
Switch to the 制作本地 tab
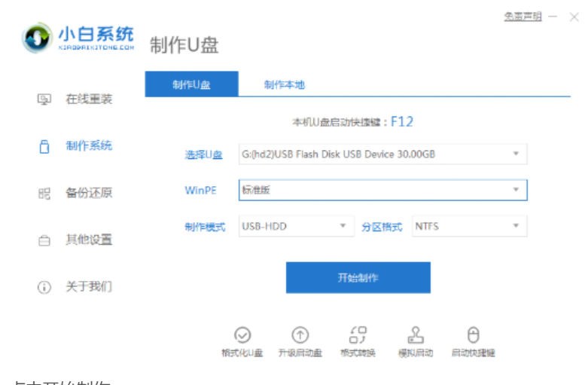coord(284,85)
